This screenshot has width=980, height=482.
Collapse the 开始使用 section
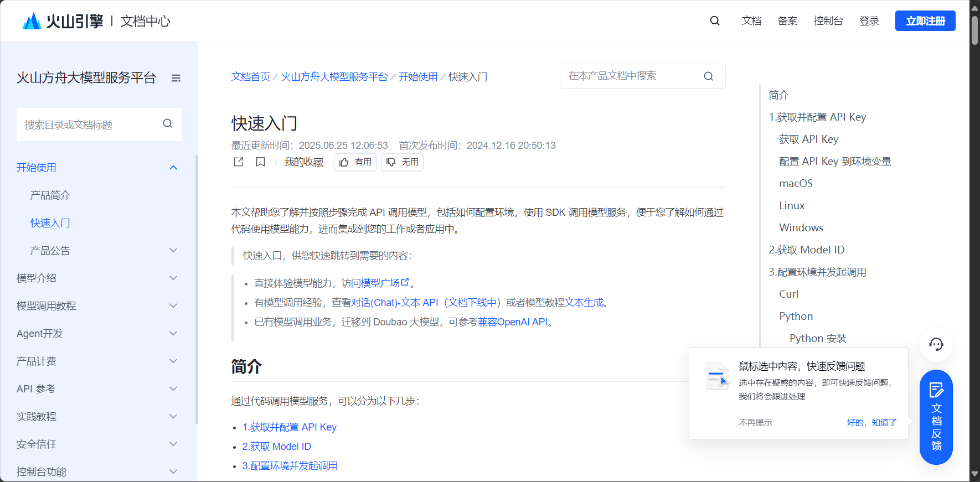(x=173, y=168)
